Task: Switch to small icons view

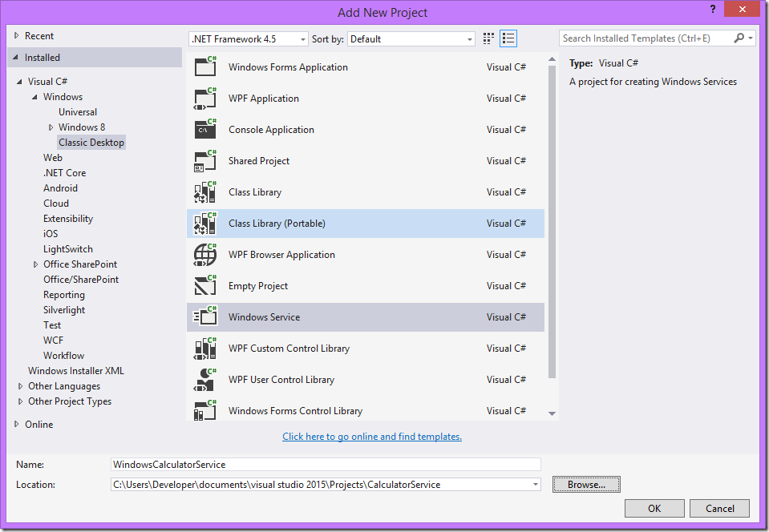Action: click(x=489, y=38)
